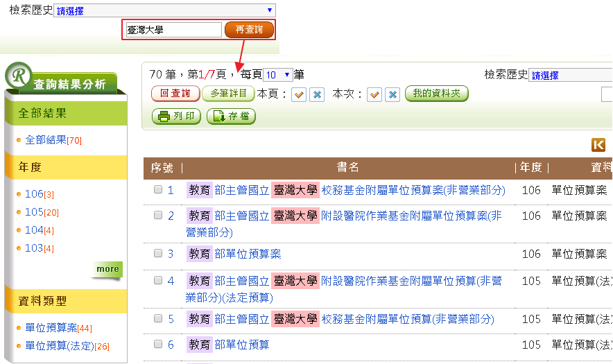Open row 5 title 校務基金附屬單位預算(非營業部分)
Image resolution: width=613 pixels, height=364 pixels.
[340, 319]
